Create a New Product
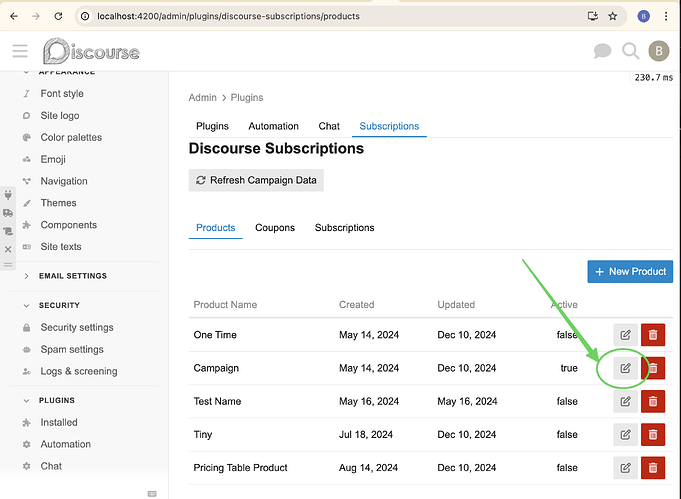The image size is (681, 499). tap(630, 272)
